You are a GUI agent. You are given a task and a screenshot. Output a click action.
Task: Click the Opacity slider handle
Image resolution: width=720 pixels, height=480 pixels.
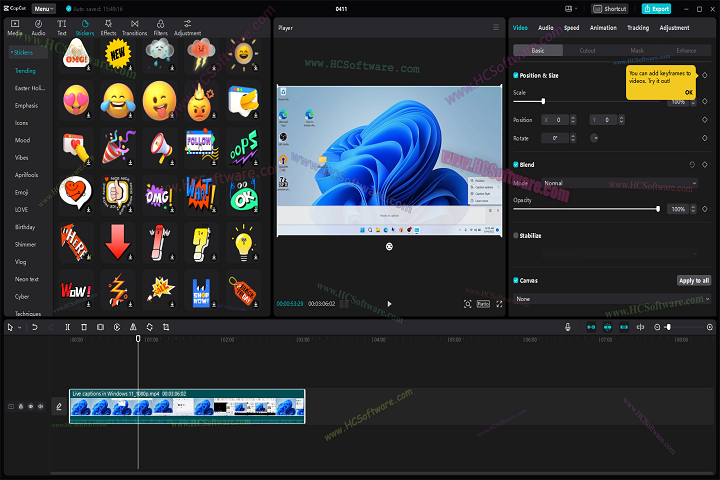(x=658, y=209)
